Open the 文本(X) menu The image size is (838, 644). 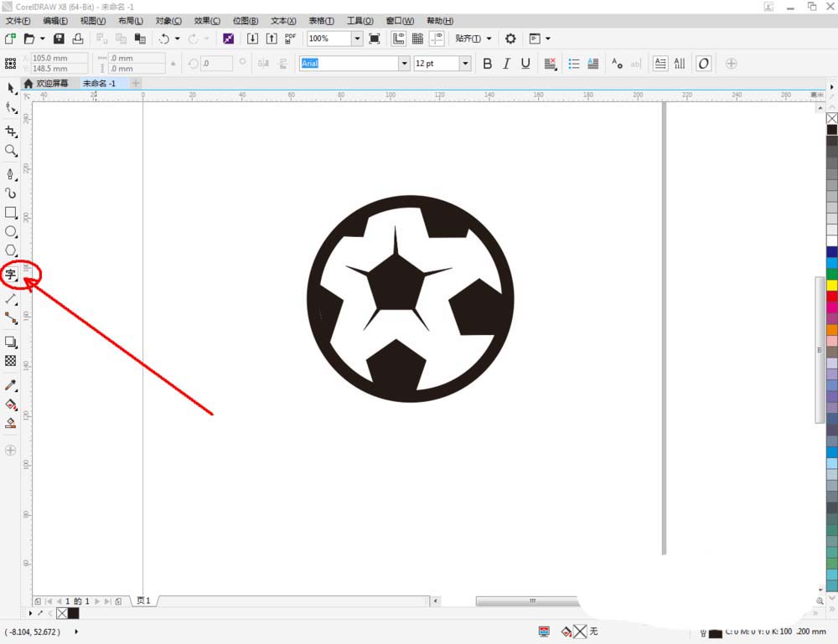click(x=283, y=21)
